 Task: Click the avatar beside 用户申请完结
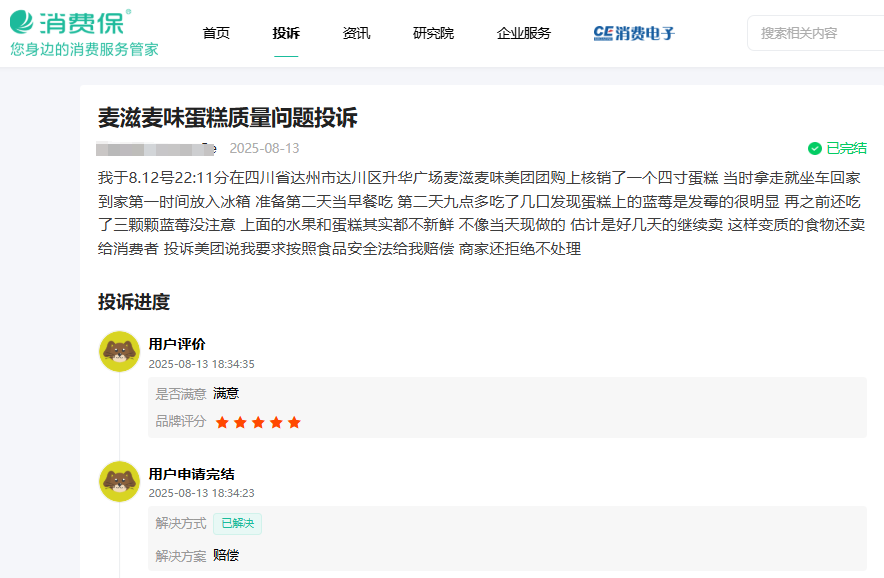click(x=120, y=482)
